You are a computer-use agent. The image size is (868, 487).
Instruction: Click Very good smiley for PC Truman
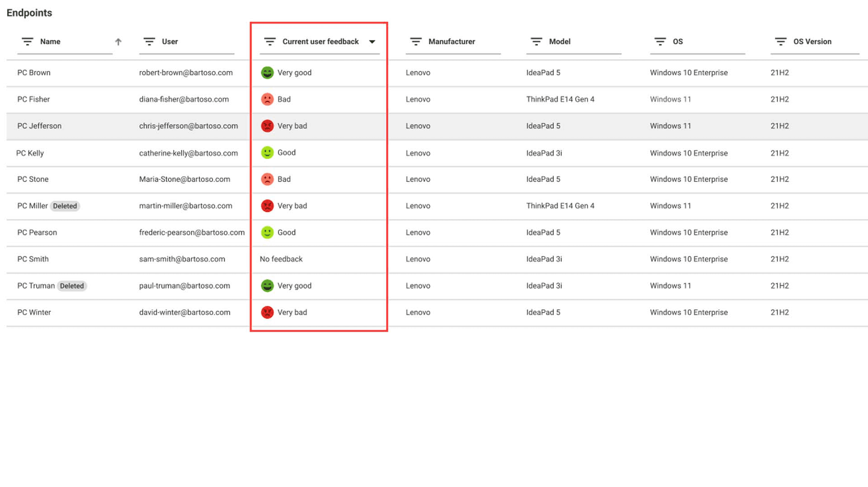click(268, 286)
